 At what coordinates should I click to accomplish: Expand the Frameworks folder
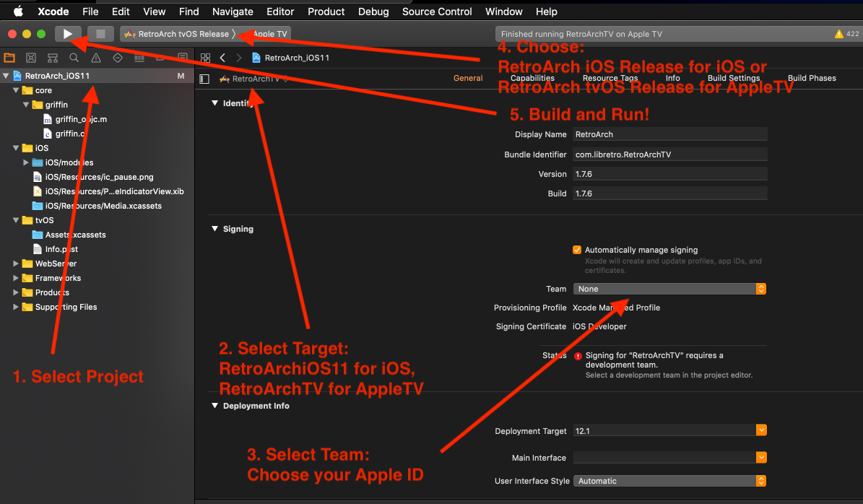[x=16, y=278]
